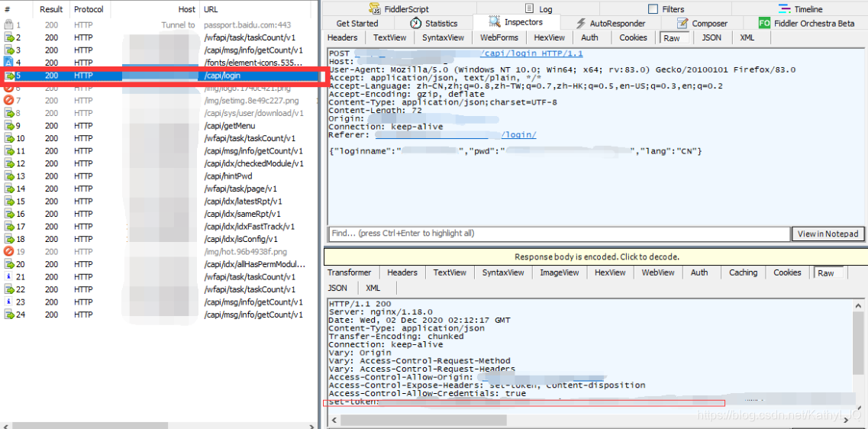Click arrow icon of session 12
868x429 pixels.
tap(9, 163)
